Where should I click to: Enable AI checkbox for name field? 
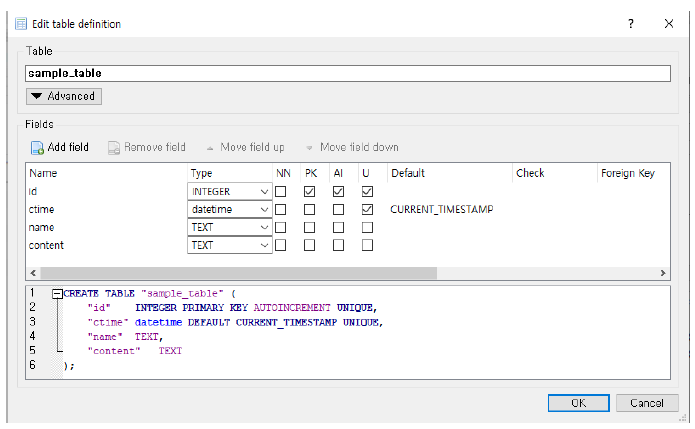coord(338,227)
